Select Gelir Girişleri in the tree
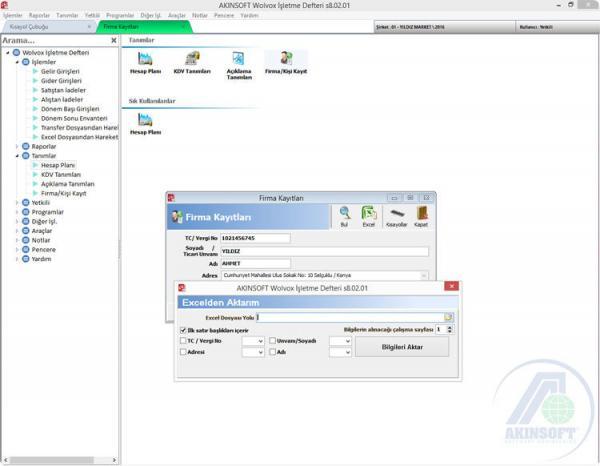The image size is (600, 466). (60, 71)
